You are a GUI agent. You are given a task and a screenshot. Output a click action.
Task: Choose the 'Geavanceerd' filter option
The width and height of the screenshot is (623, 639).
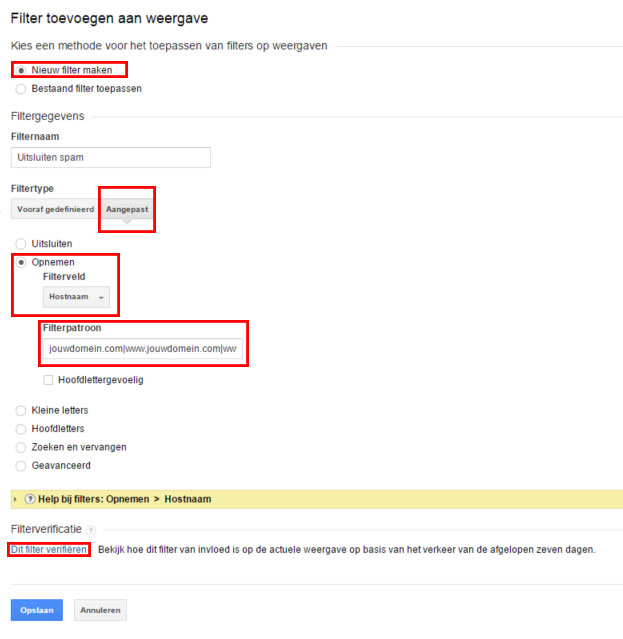21,465
